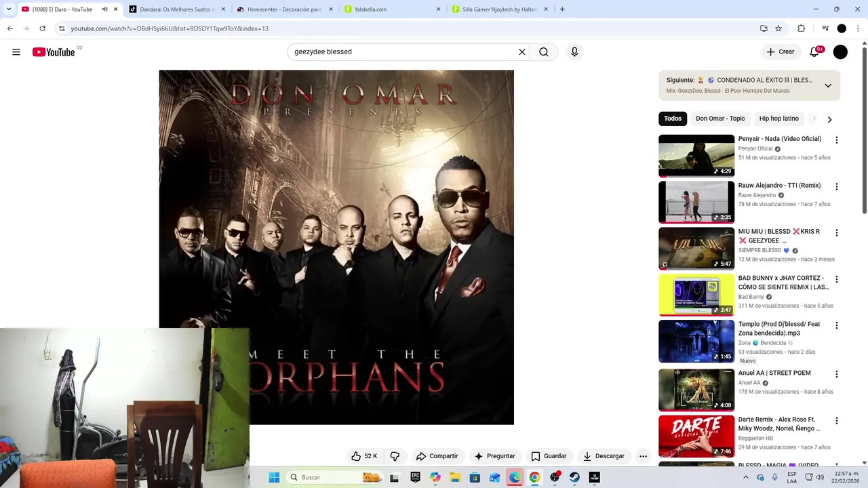Switch to the Silla Gamer Njoytech tab
The height and width of the screenshot is (488, 868).
(500, 9)
